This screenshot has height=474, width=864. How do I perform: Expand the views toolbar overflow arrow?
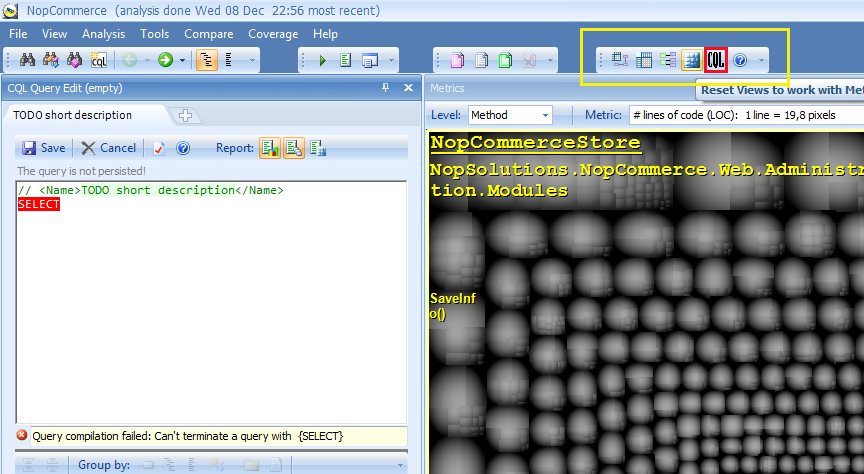762,60
